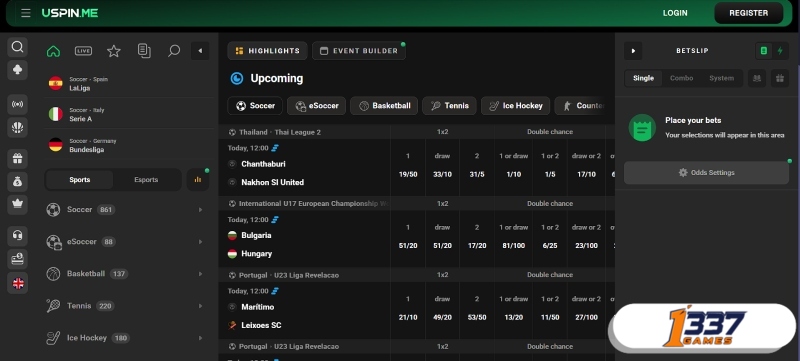This screenshot has height=361, width=800.
Task: Open the hamburger menu next to USPIN.ME
Action: [x=26, y=13]
